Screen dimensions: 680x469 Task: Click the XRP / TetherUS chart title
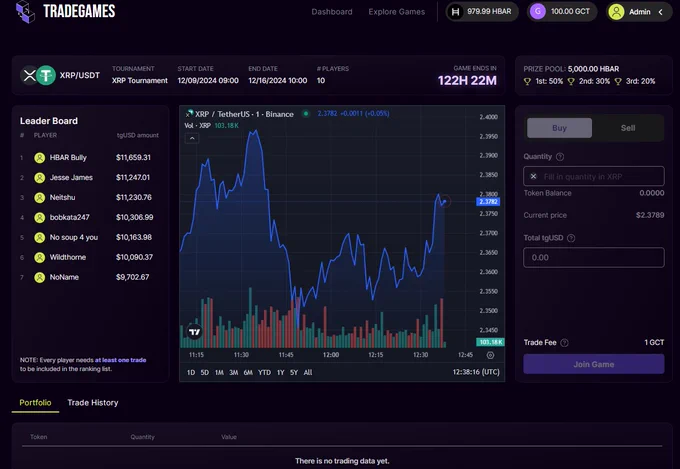(x=244, y=114)
